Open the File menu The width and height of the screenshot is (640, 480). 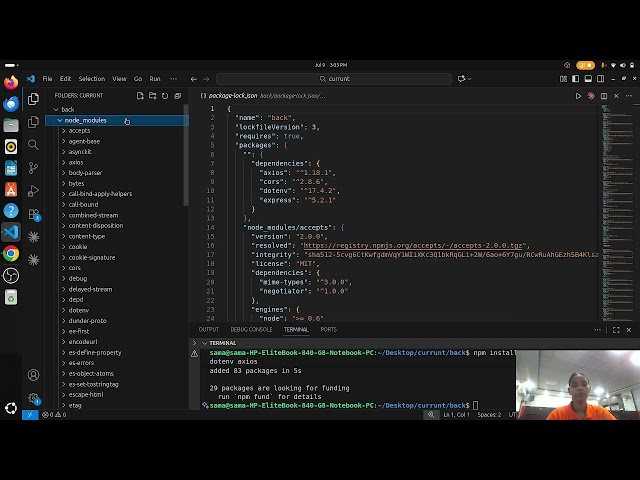47,79
